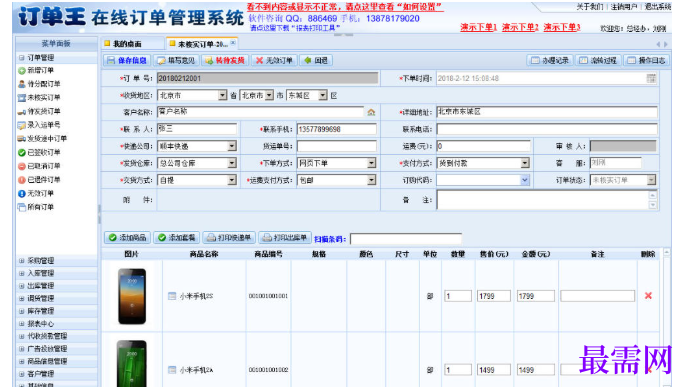Open 已退件订单 sidebar entry
The image size is (691, 391).
(x=39, y=180)
